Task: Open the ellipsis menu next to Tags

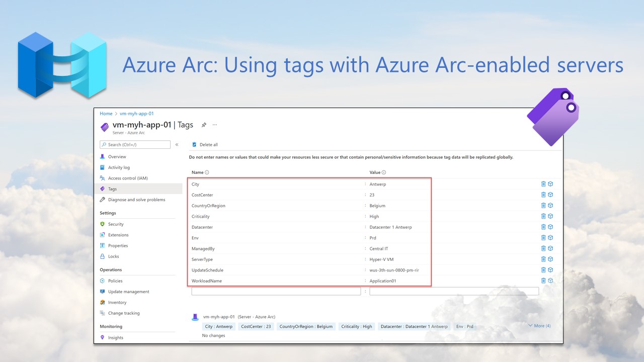Action: (214, 125)
